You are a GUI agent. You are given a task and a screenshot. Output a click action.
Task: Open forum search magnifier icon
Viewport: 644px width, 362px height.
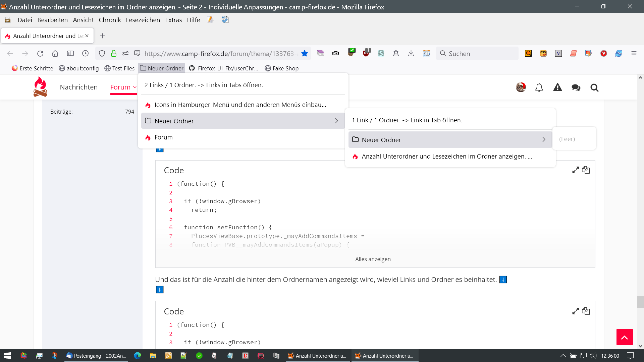(x=594, y=87)
